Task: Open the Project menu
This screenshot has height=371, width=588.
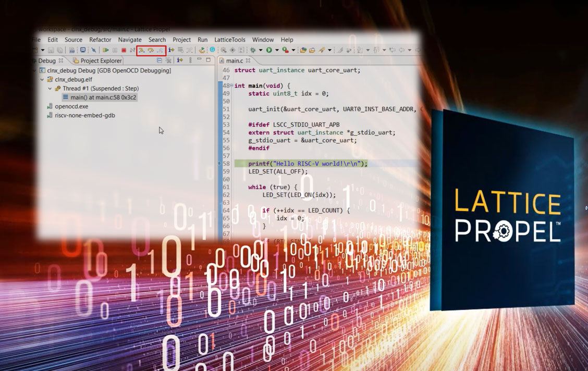Action: point(181,40)
